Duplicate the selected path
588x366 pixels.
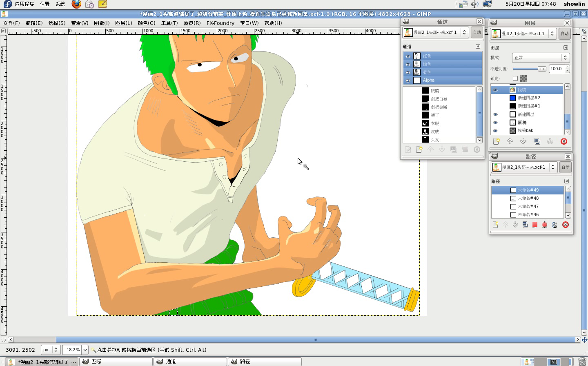525,225
